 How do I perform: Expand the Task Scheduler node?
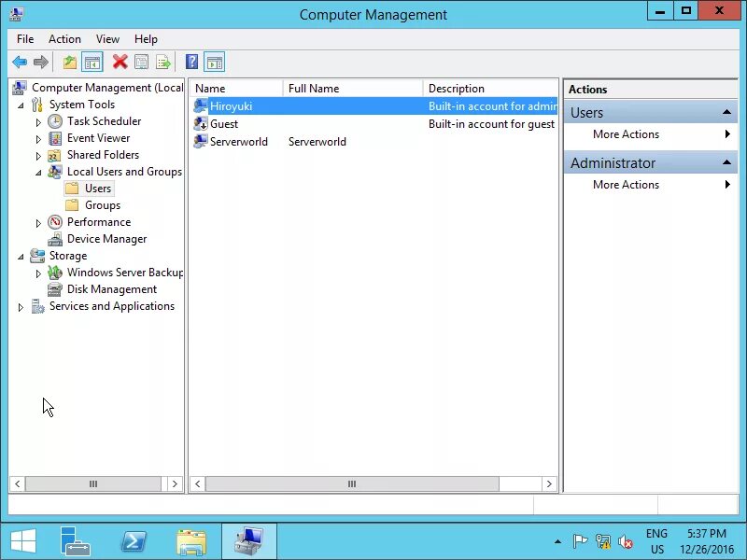point(38,122)
